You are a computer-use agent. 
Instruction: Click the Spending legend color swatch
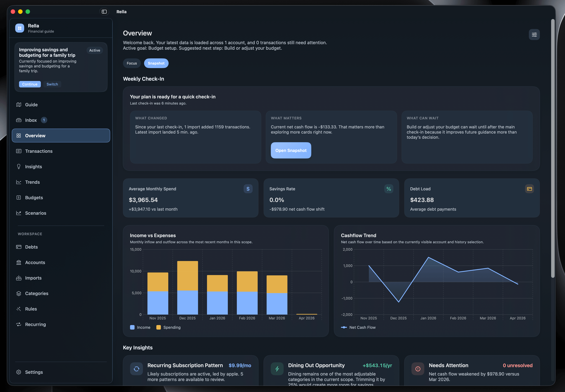[158, 327]
